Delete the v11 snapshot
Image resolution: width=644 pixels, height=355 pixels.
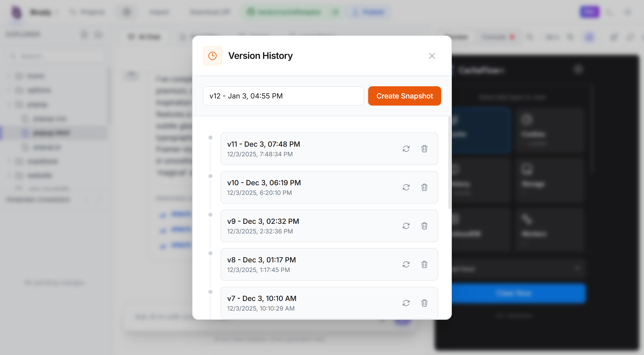pos(424,149)
